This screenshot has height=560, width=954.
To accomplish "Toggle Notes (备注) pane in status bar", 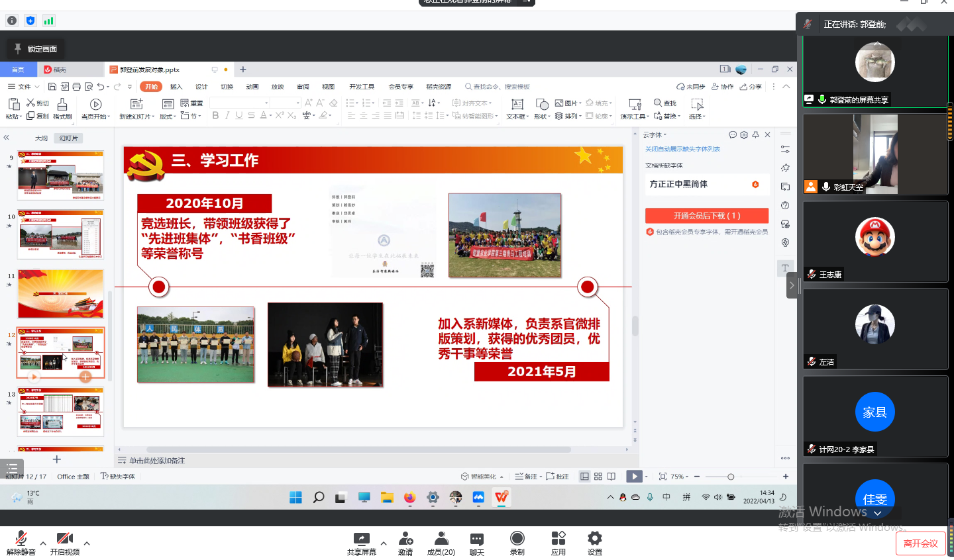I will [528, 477].
